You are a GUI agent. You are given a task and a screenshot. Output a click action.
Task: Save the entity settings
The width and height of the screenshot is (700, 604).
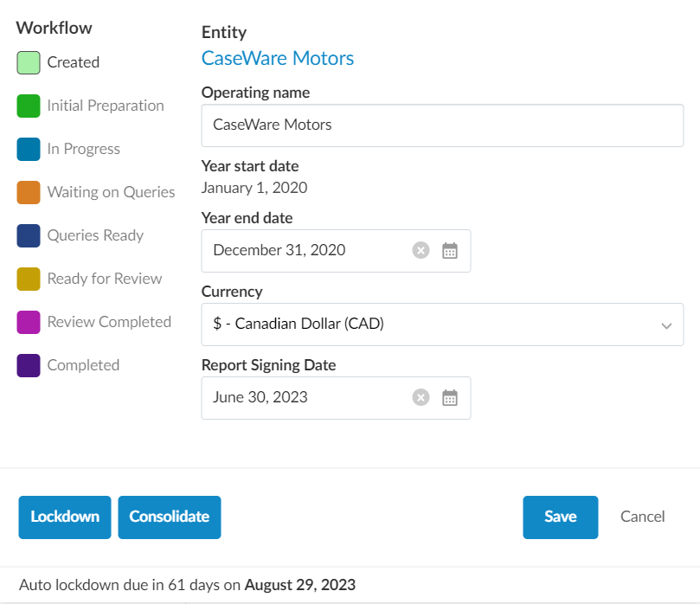point(560,517)
